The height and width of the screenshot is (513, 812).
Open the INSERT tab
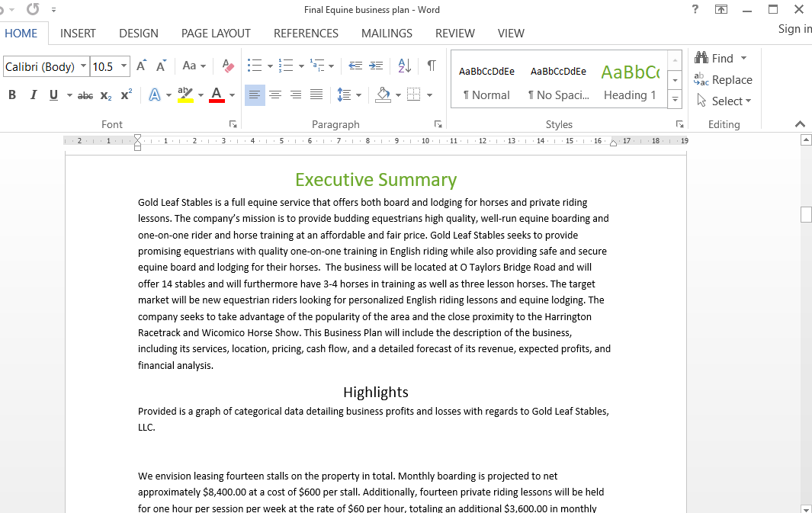[x=78, y=33]
